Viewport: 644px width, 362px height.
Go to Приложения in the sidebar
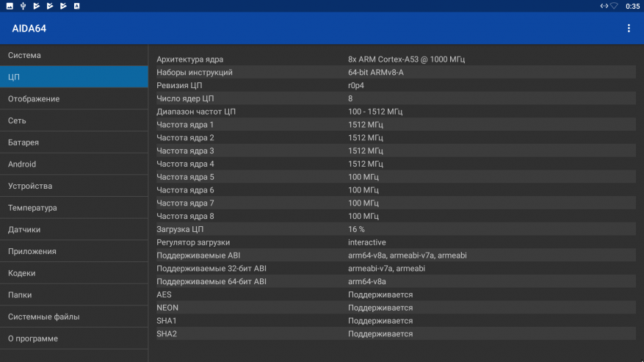pyautogui.click(x=73, y=251)
